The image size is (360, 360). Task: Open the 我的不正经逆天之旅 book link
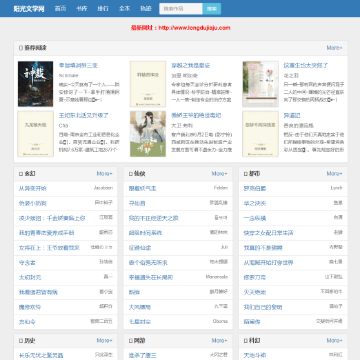[153, 218]
